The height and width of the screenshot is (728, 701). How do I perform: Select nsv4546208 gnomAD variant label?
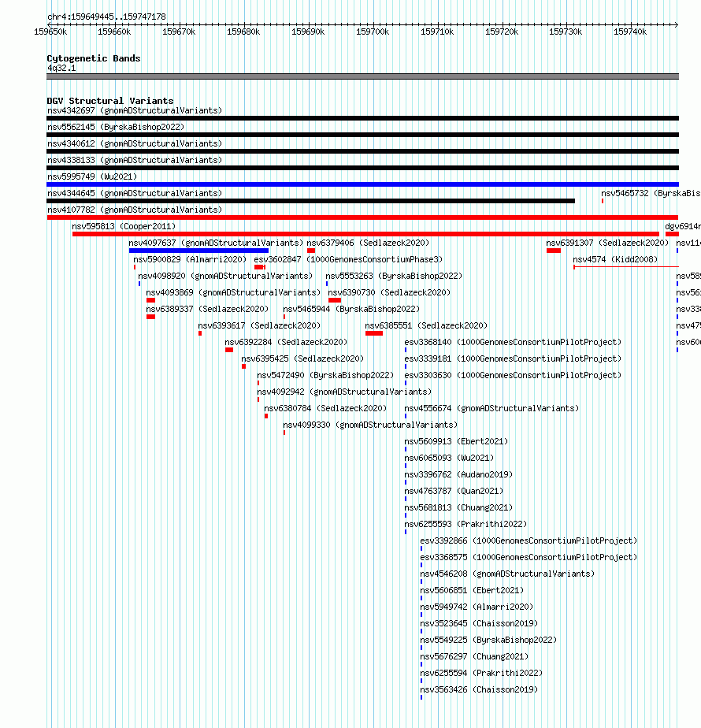507,574
